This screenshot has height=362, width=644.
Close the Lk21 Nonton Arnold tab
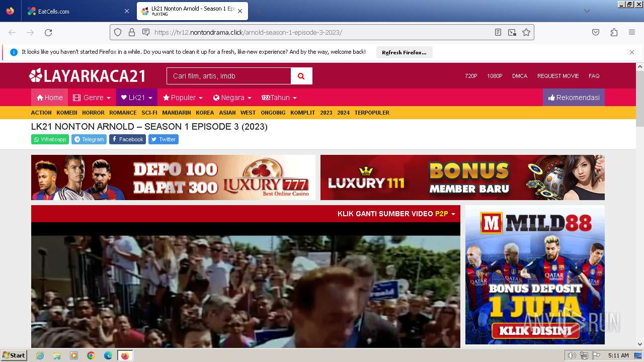(240, 11)
